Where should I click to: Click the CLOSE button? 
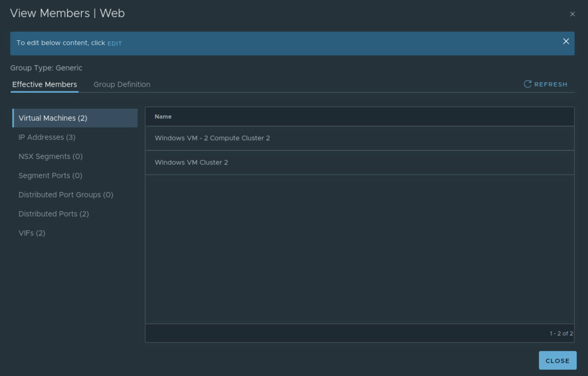pos(557,360)
